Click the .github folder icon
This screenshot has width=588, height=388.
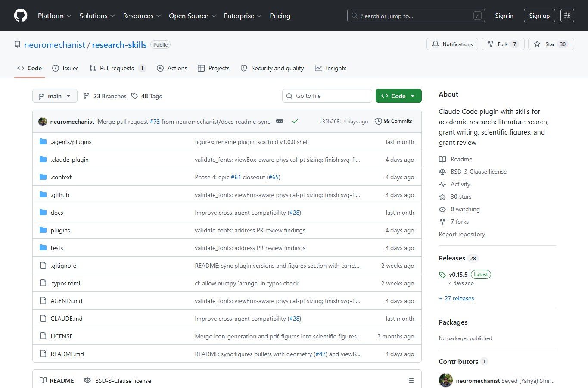(43, 195)
